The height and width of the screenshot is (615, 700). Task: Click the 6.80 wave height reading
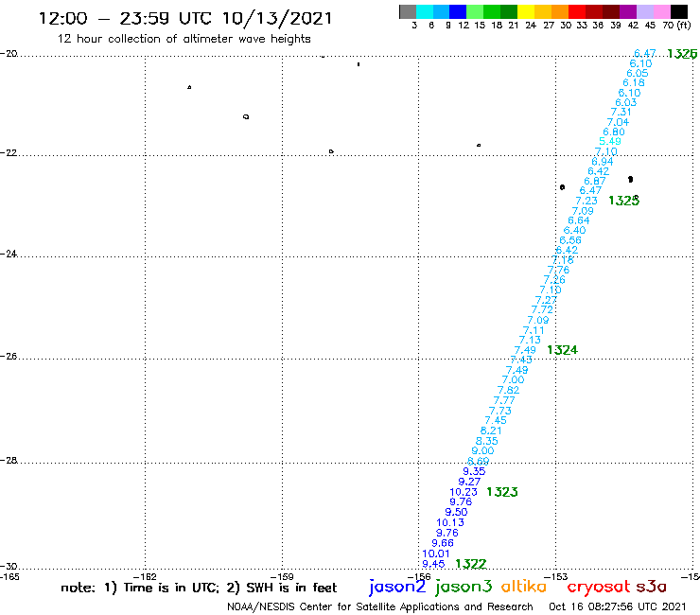pos(614,132)
